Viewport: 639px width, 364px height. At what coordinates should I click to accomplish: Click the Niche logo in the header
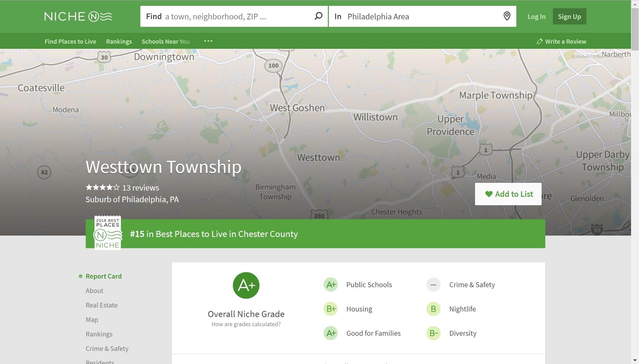77,16
